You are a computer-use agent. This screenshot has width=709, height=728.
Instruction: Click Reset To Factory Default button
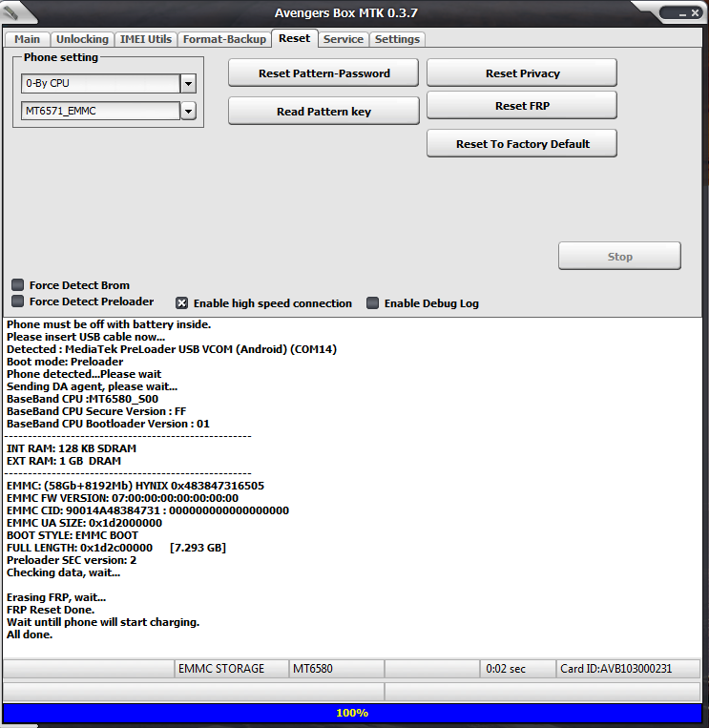pos(522,143)
